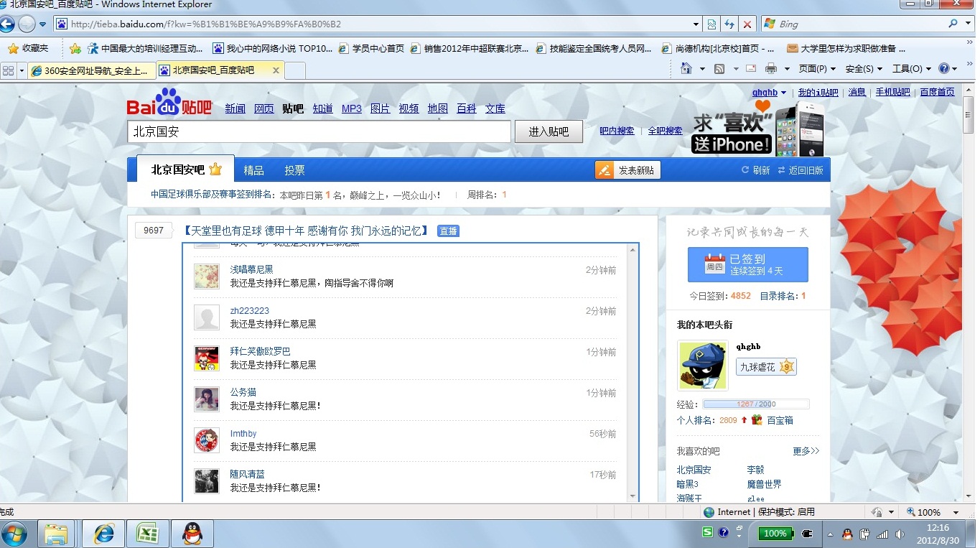Open the 知道 navigation link

pos(322,108)
